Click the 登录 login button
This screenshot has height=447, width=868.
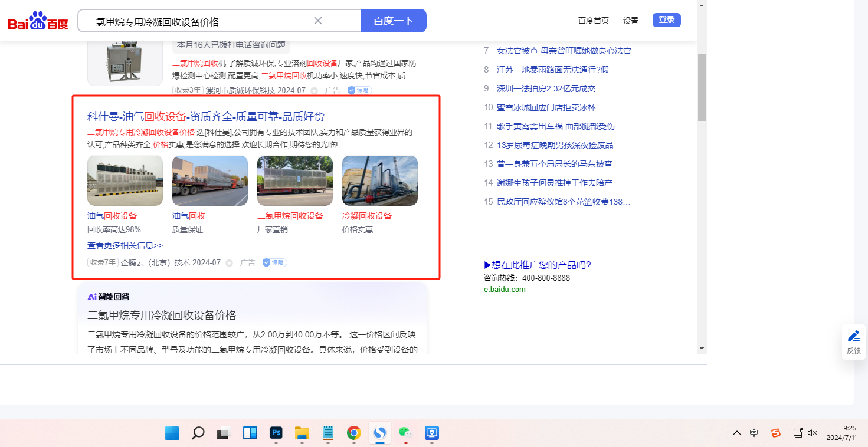[x=666, y=20]
